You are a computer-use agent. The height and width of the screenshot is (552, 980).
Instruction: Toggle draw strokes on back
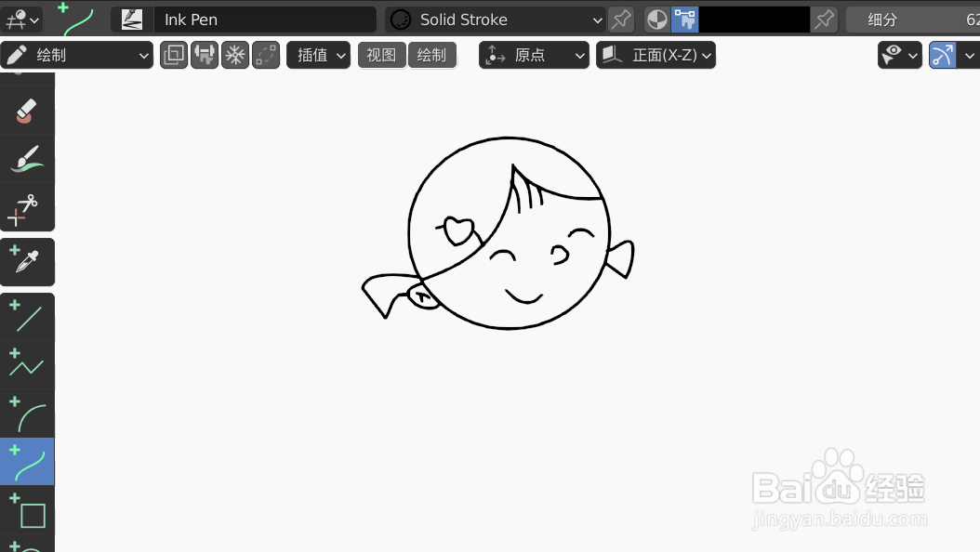point(174,55)
